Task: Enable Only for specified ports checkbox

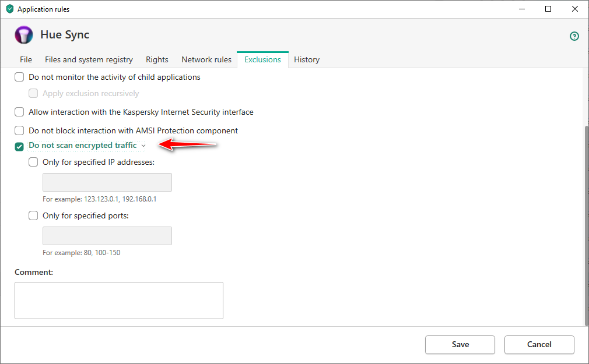Action: 33,215
